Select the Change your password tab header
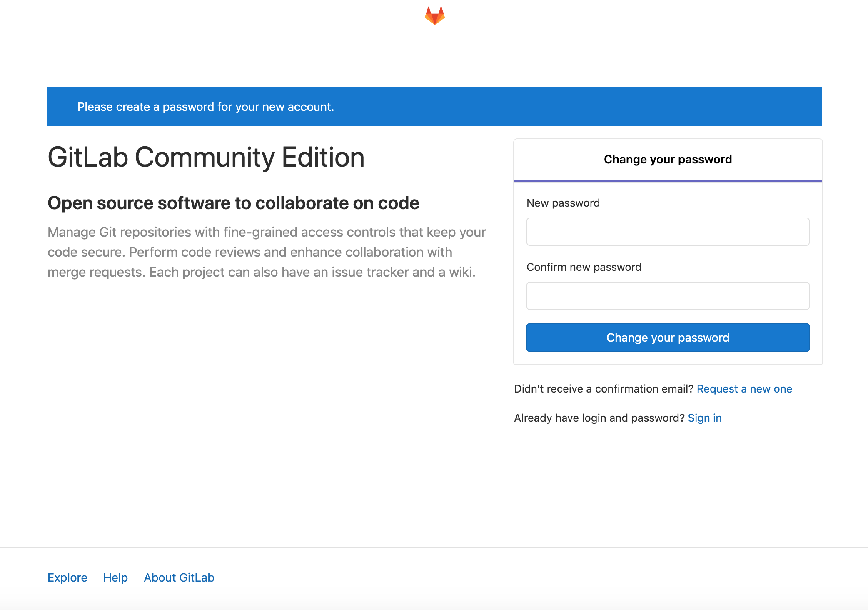The width and height of the screenshot is (868, 610). (x=668, y=160)
